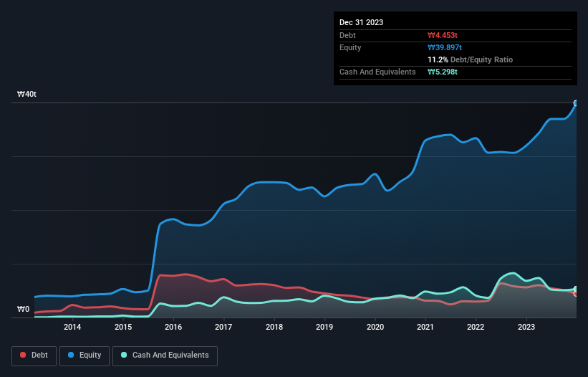
Task: Click the 2016 x-axis label
Action: [x=173, y=327]
